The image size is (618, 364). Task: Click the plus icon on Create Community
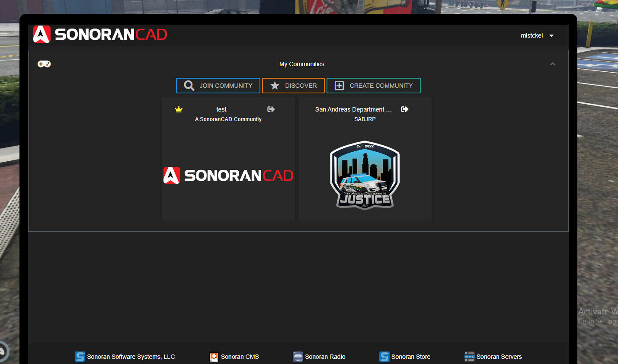(x=339, y=86)
